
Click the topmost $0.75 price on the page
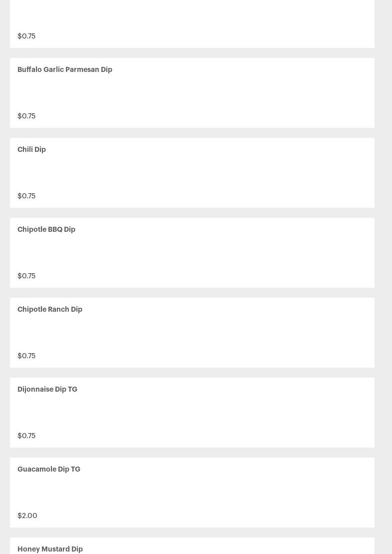26,36
